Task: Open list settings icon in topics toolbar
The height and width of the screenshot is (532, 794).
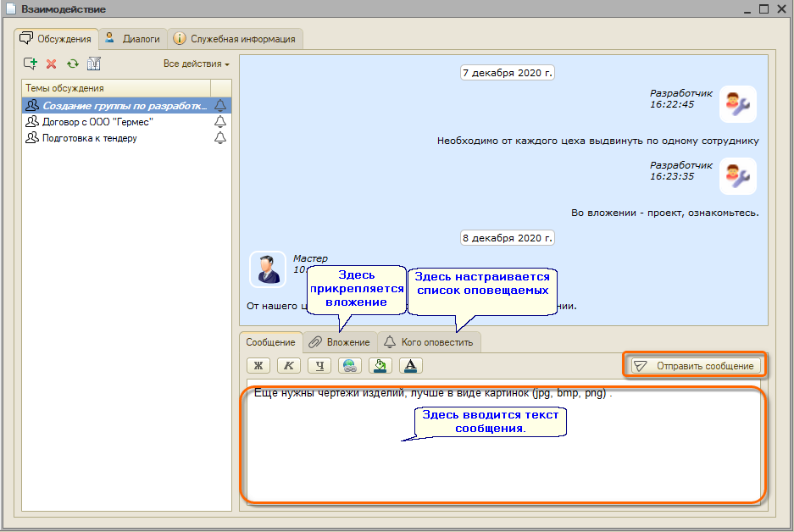Action: point(94,64)
